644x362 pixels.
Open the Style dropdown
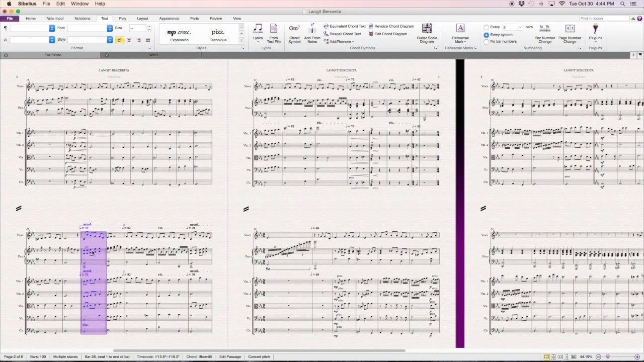[110, 39]
